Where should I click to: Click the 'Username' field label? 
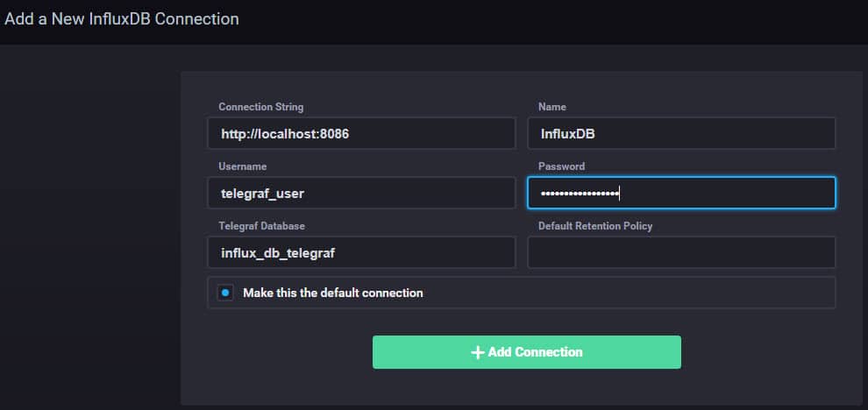click(243, 166)
